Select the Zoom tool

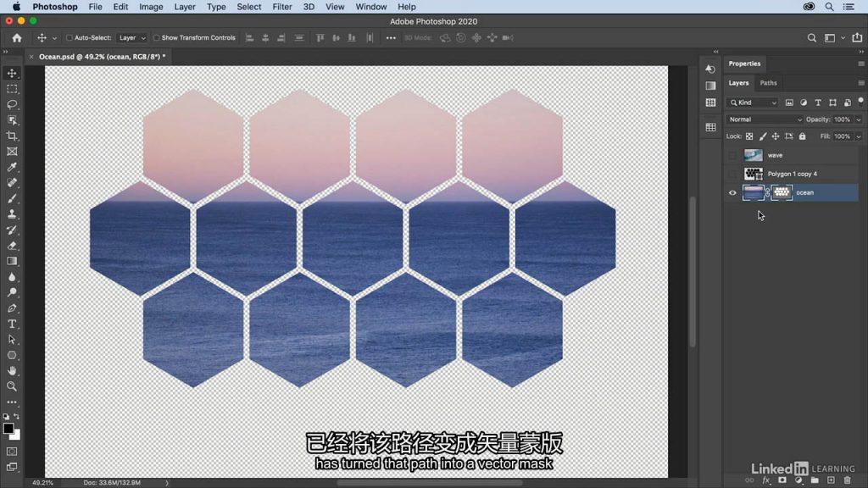coord(12,386)
